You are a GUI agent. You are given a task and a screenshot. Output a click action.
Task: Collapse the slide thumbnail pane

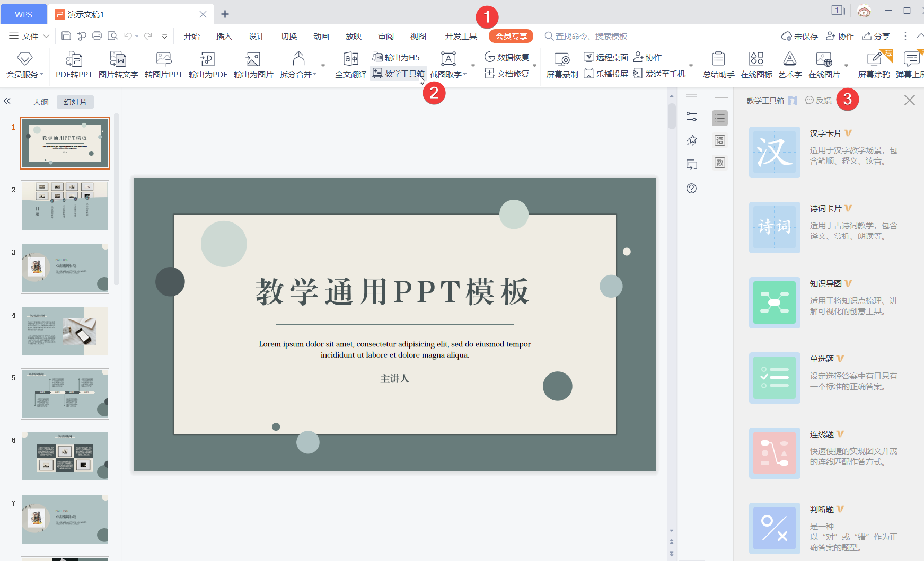[x=7, y=101]
